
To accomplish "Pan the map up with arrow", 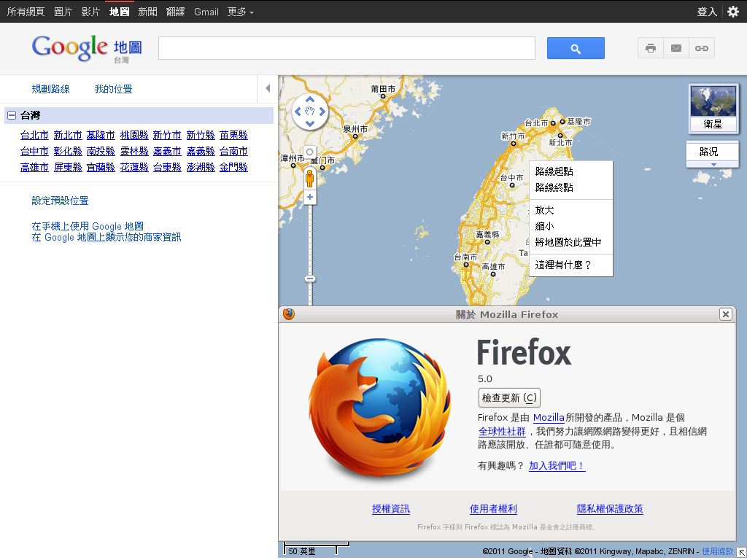I will click(x=310, y=99).
